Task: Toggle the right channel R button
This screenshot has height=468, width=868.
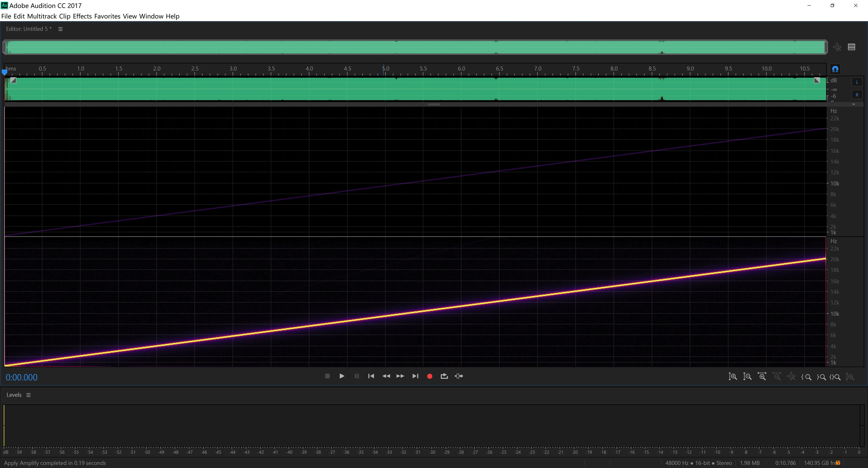Action: tap(857, 95)
